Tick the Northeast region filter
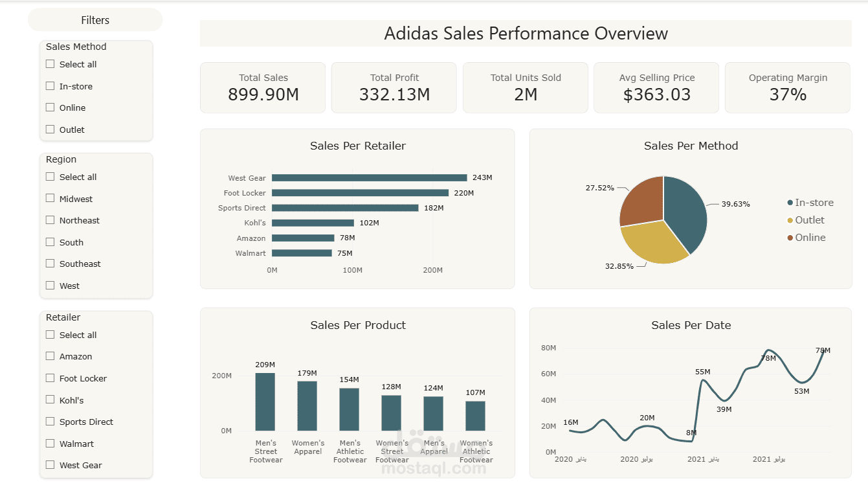 [x=50, y=220]
